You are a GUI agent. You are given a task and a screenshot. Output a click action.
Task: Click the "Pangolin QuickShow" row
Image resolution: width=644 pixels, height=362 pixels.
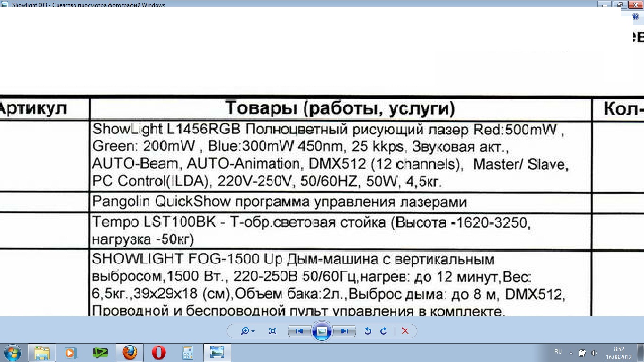pyautogui.click(x=280, y=202)
